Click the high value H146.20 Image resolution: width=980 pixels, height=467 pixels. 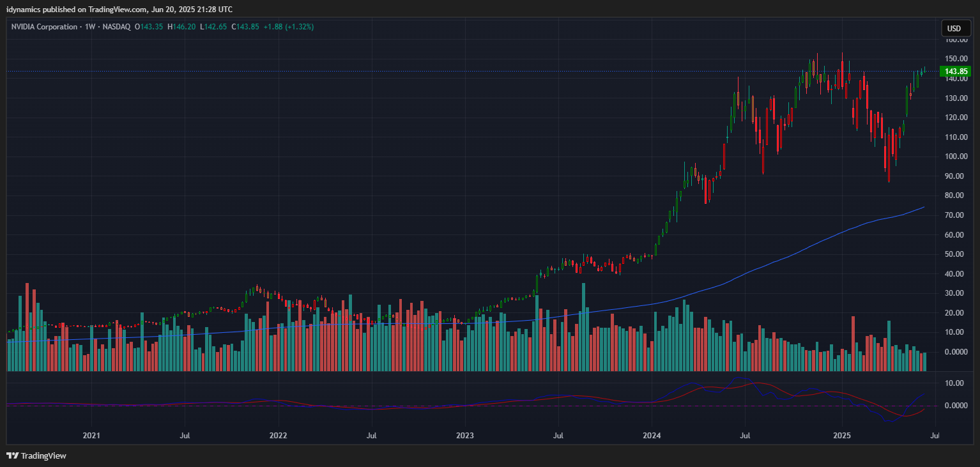(x=181, y=27)
